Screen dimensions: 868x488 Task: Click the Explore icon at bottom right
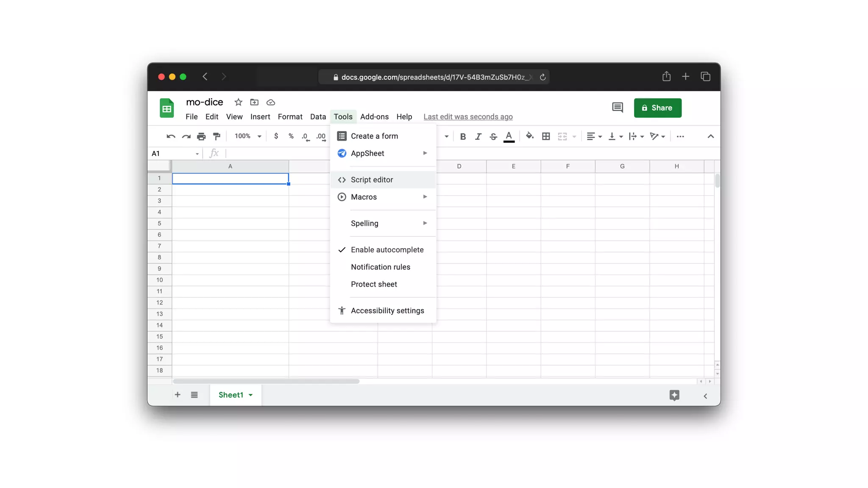click(x=674, y=395)
